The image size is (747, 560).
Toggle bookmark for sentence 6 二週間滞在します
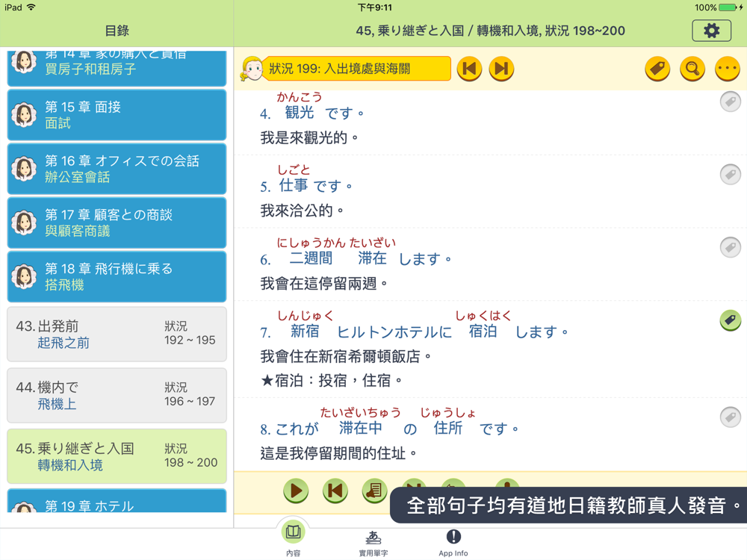730,247
